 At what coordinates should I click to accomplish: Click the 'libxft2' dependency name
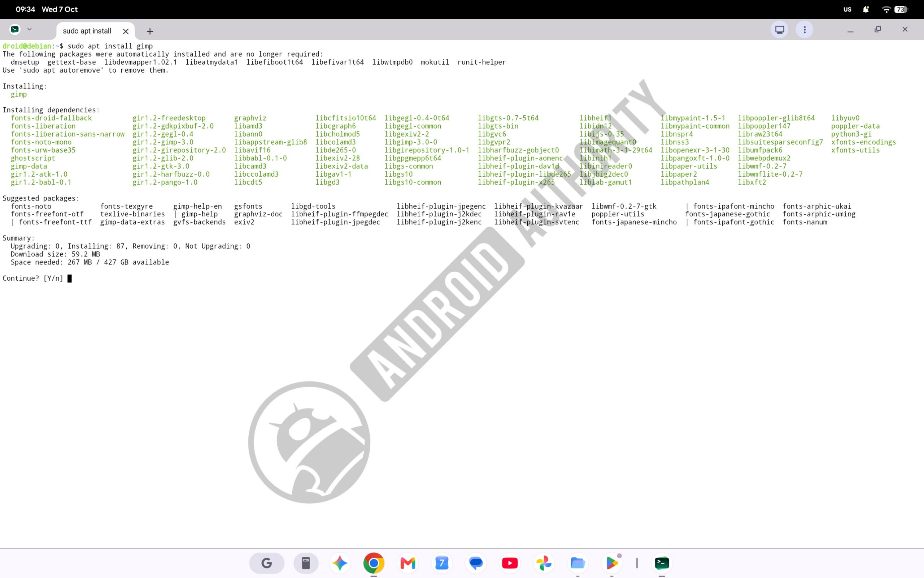(752, 182)
